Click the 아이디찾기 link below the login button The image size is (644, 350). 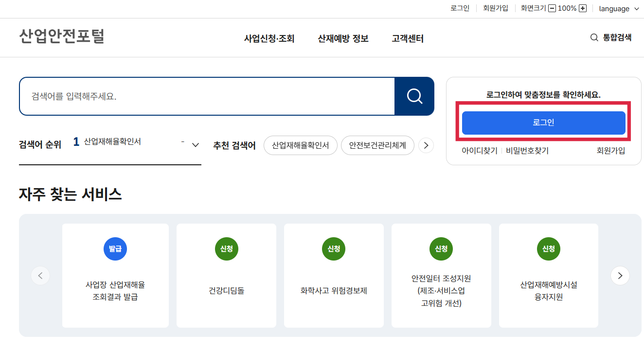[480, 150]
